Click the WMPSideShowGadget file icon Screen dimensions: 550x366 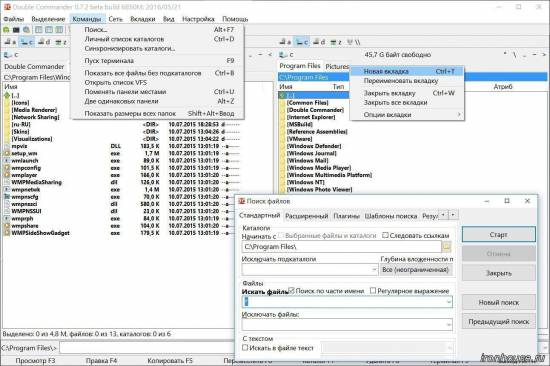pos(6,233)
